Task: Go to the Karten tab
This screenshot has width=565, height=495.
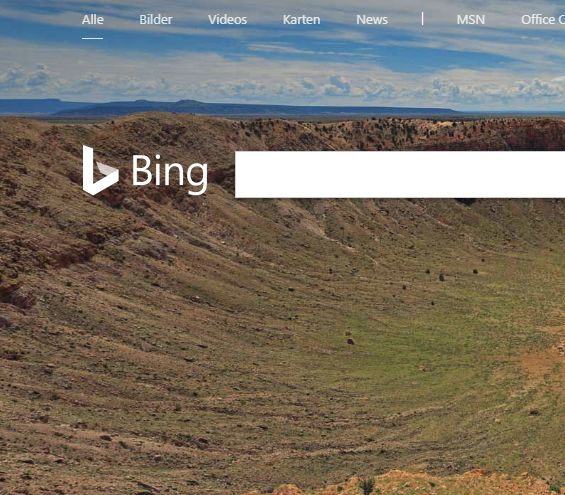Action: pyautogui.click(x=301, y=19)
